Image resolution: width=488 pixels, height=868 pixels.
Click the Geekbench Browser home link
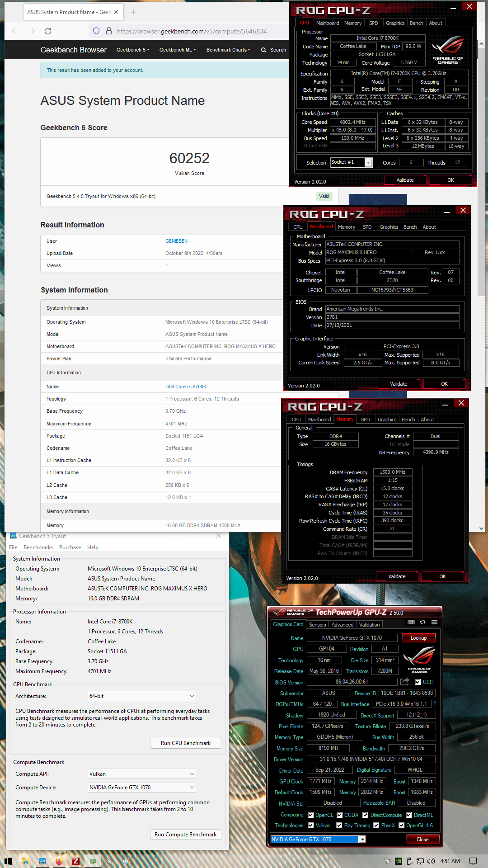pyautogui.click(x=73, y=50)
